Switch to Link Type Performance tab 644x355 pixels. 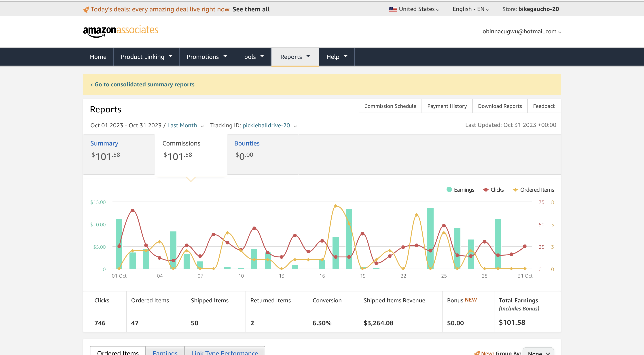point(225,351)
